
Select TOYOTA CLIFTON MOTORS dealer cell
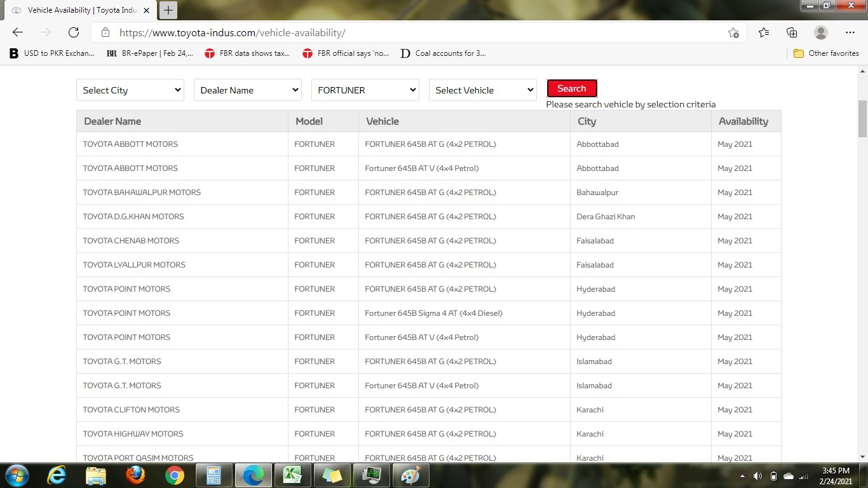[x=182, y=410]
